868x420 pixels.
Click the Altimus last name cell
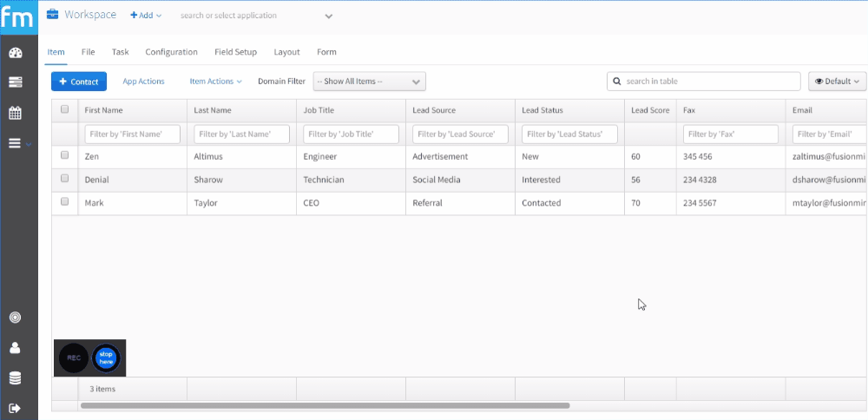pyautogui.click(x=241, y=156)
